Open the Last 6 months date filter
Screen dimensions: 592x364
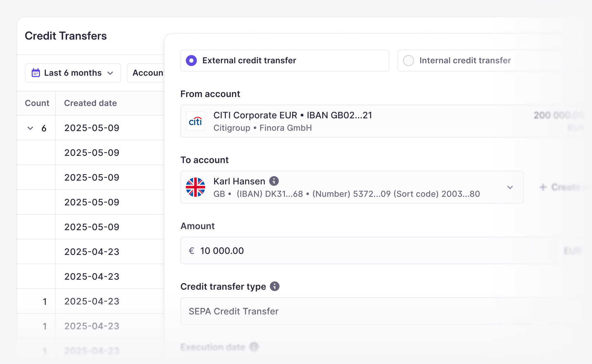pyautogui.click(x=73, y=73)
